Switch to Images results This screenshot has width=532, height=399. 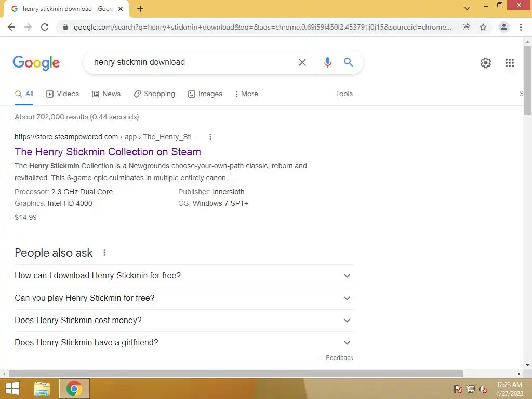(205, 94)
